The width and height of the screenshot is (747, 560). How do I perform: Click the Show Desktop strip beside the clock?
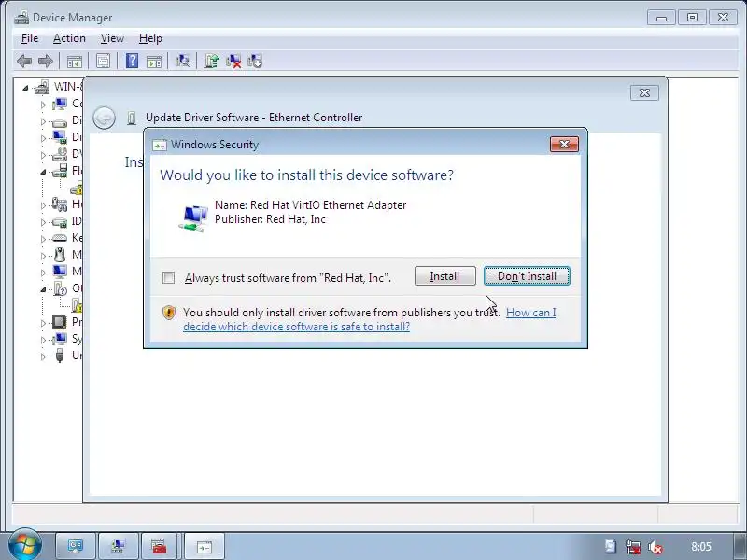(740, 547)
